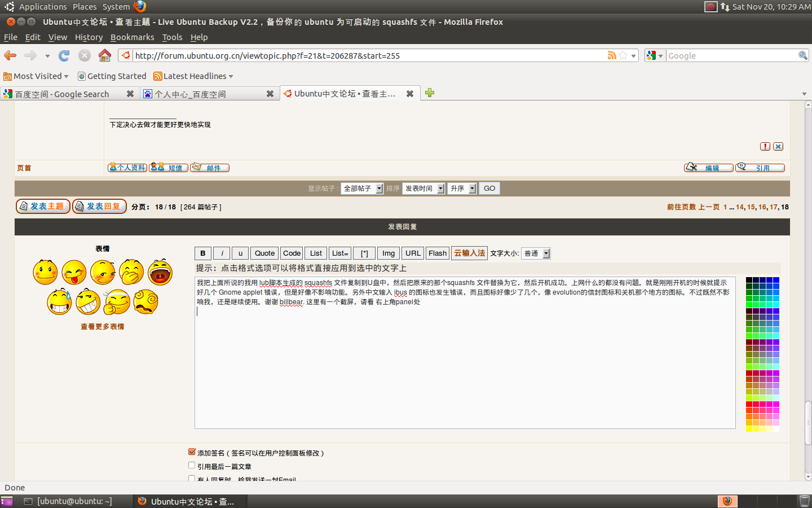Click the report post exclamation icon
The image size is (812, 508).
pyautogui.click(x=765, y=146)
